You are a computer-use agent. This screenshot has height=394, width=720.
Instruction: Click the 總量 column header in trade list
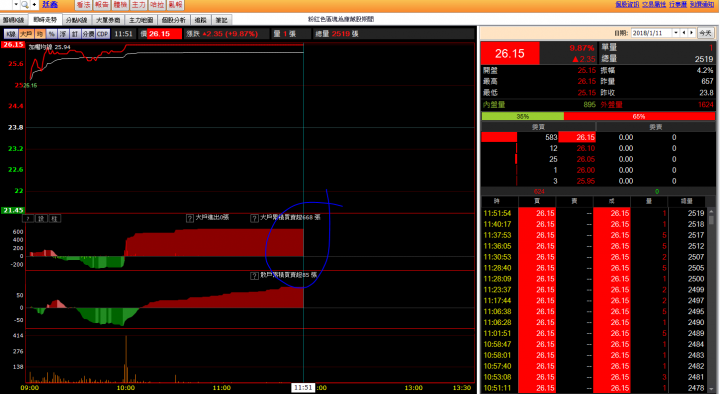(686, 202)
